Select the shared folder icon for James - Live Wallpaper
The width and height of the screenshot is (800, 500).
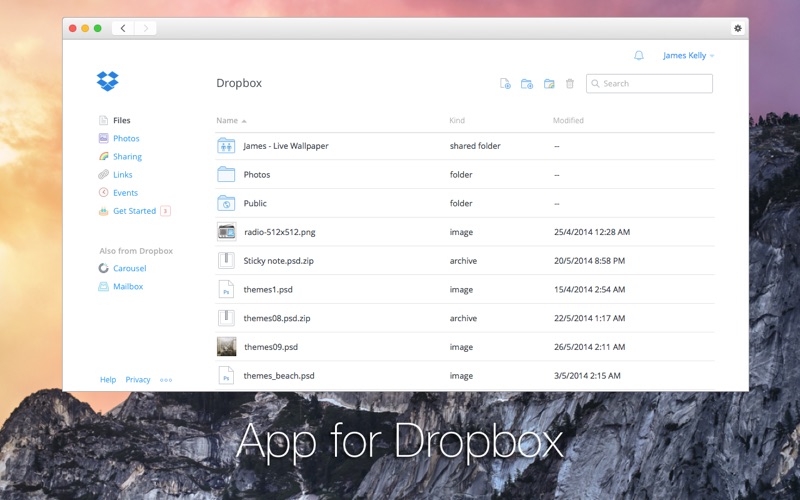pyautogui.click(x=226, y=146)
